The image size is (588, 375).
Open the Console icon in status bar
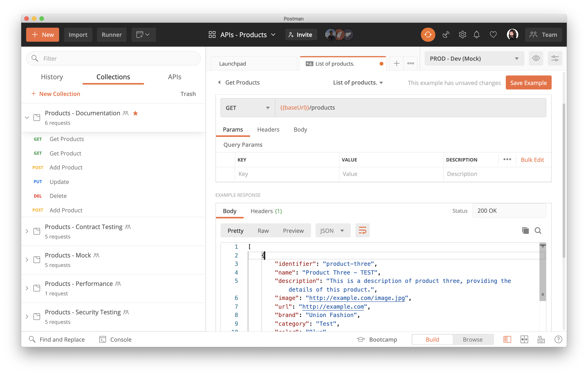(102, 339)
